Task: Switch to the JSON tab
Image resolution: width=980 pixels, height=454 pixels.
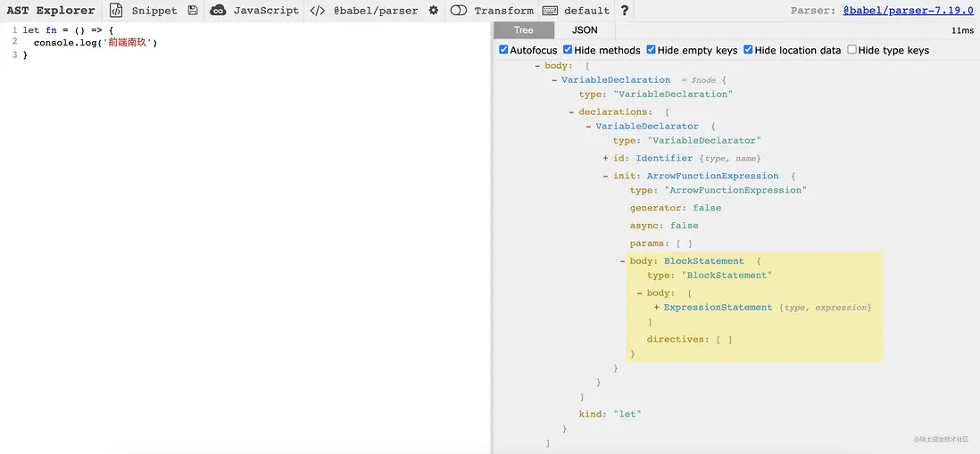Action: tap(585, 30)
